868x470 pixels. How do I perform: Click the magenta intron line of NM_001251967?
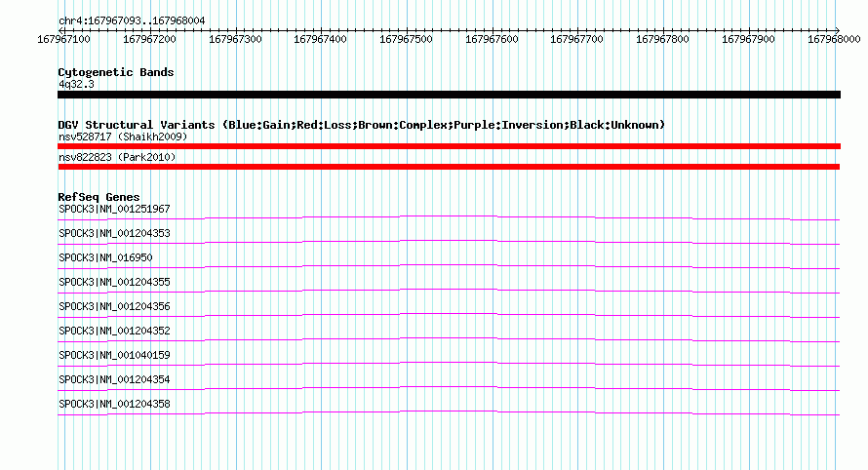449,215
